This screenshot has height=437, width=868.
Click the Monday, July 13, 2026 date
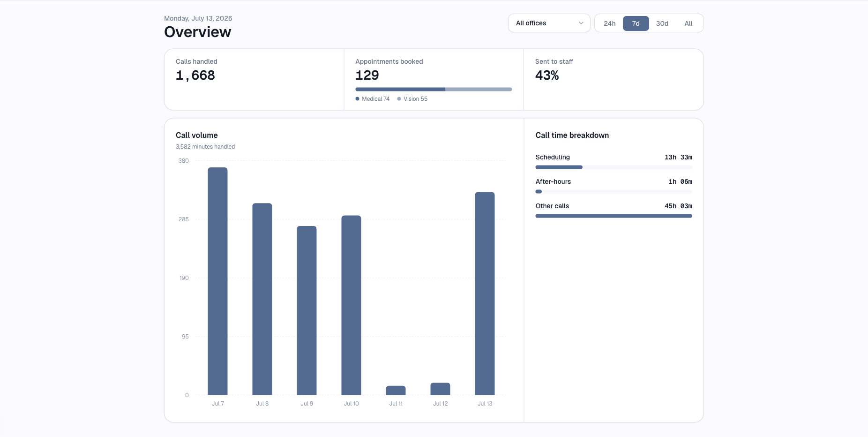(198, 18)
